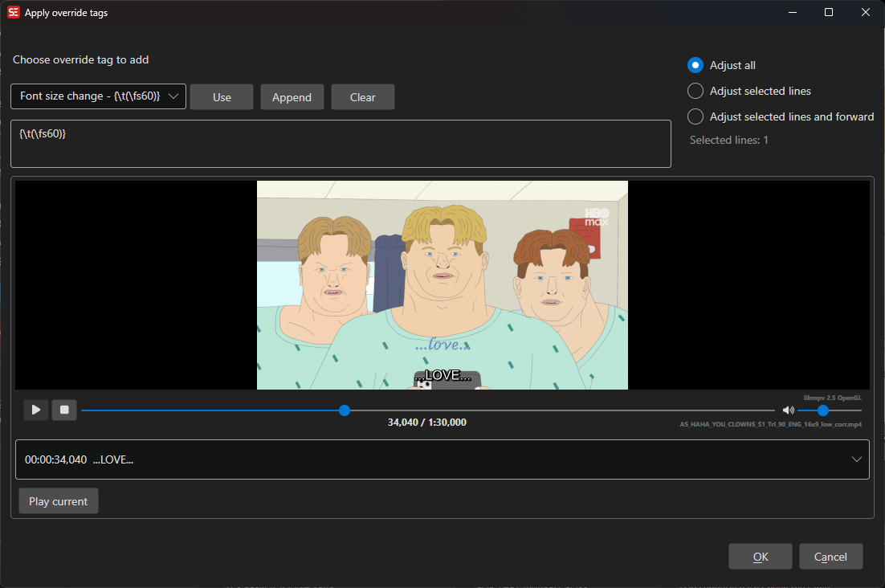Mute audio via the speaker icon
The height and width of the screenshot is (588, 885).
[x=788, y=410]
